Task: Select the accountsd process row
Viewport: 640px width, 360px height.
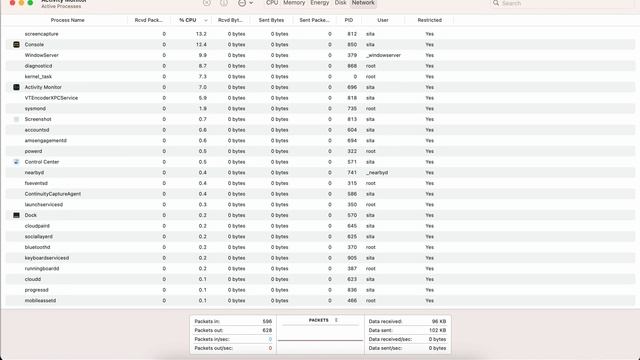Action: (x=320, y=130)
